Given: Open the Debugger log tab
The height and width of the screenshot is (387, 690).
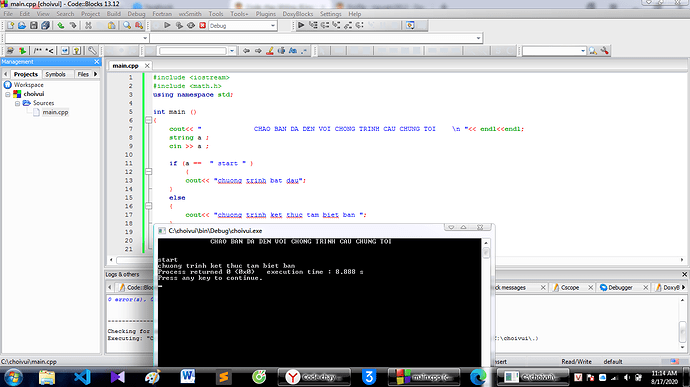Looking at the screenshot, I should coord(620,287).
